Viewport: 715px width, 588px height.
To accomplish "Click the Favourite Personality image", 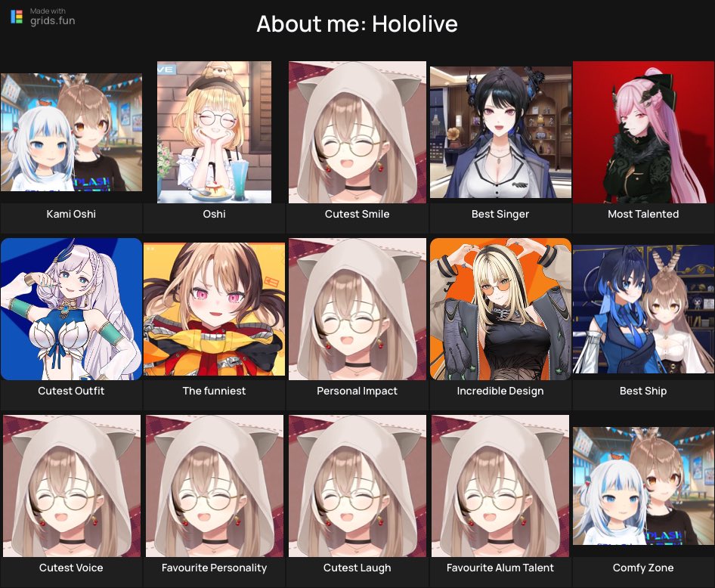I will (215, 486).
